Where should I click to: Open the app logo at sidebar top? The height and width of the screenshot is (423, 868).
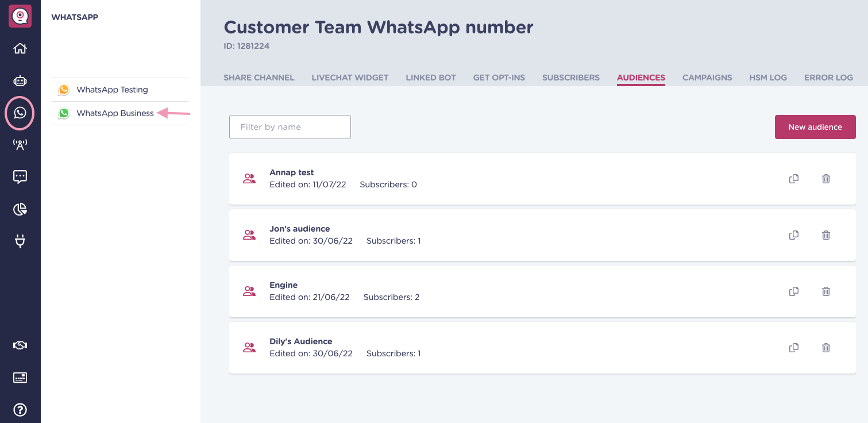[20, 16]
